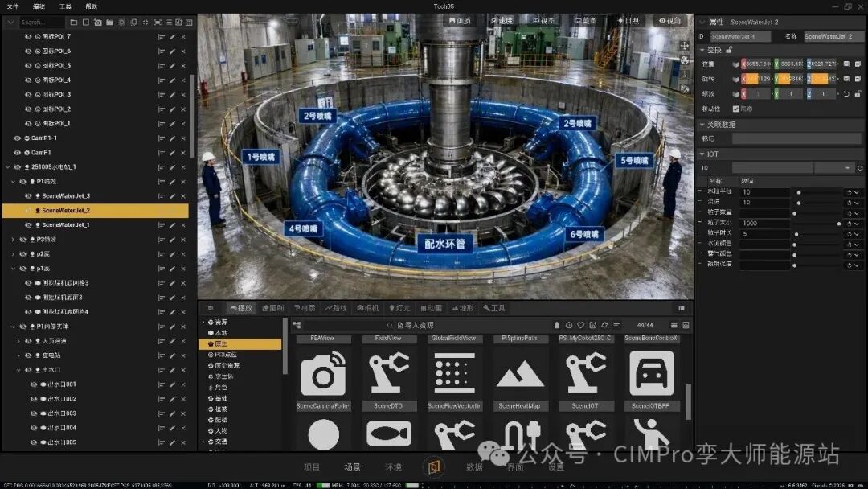Click the reset scale undo icon

tap(845, 94)
